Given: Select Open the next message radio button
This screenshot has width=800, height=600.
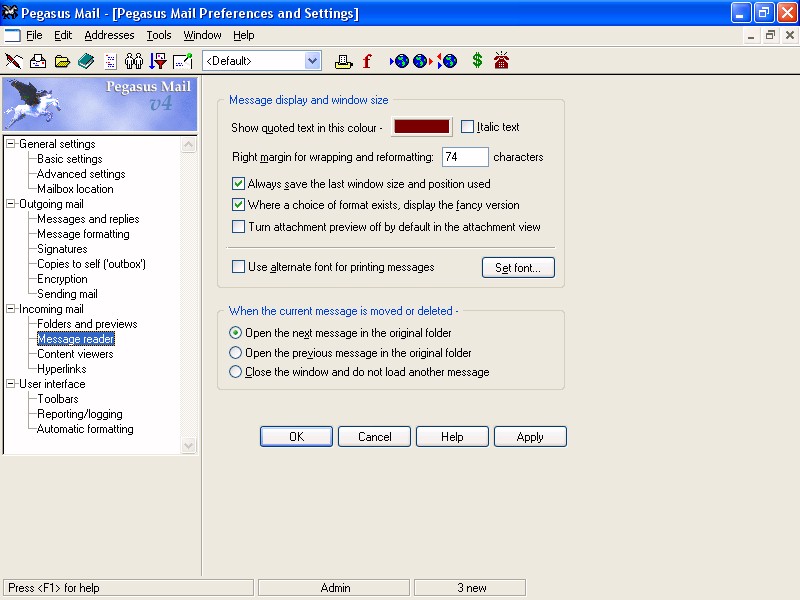Looking at the screenshot, I should point(235,333).
